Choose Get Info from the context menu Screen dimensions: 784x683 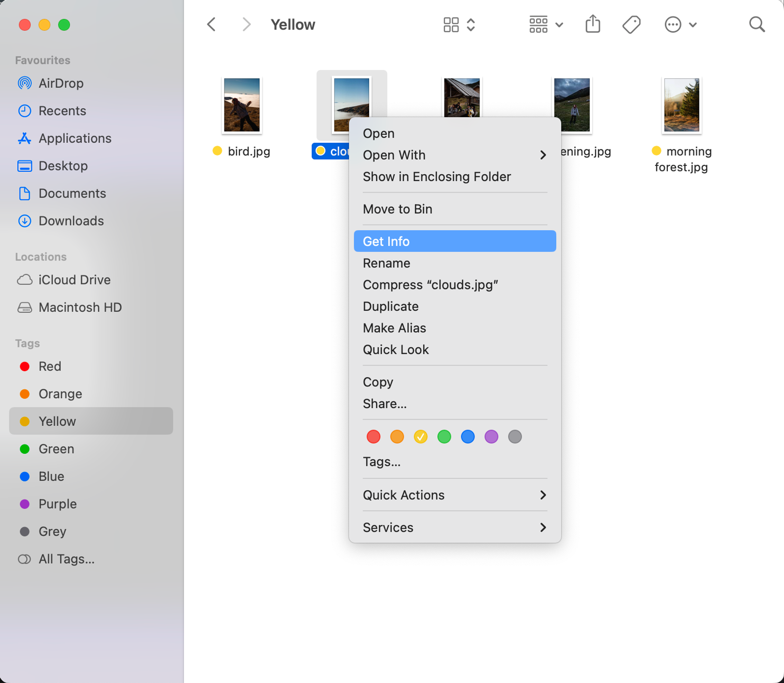click(x=385, y=241)
